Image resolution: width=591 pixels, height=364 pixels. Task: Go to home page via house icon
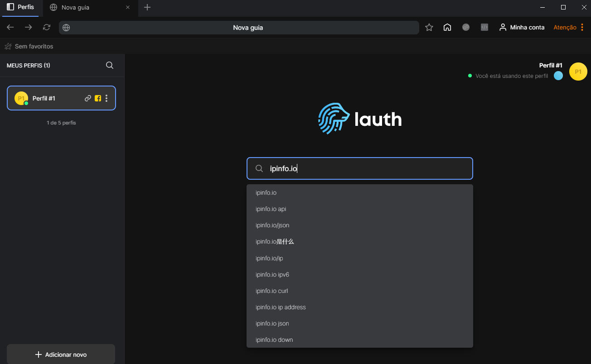pos(447,28)
